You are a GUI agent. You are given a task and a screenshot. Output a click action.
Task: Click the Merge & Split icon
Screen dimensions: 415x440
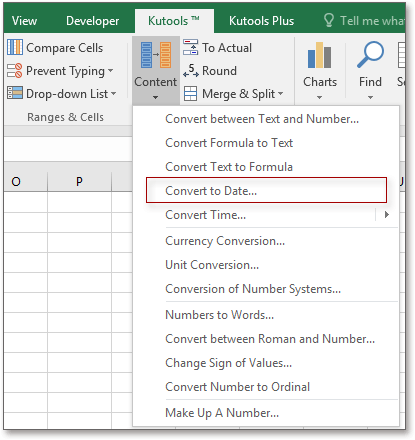(190, 94)
